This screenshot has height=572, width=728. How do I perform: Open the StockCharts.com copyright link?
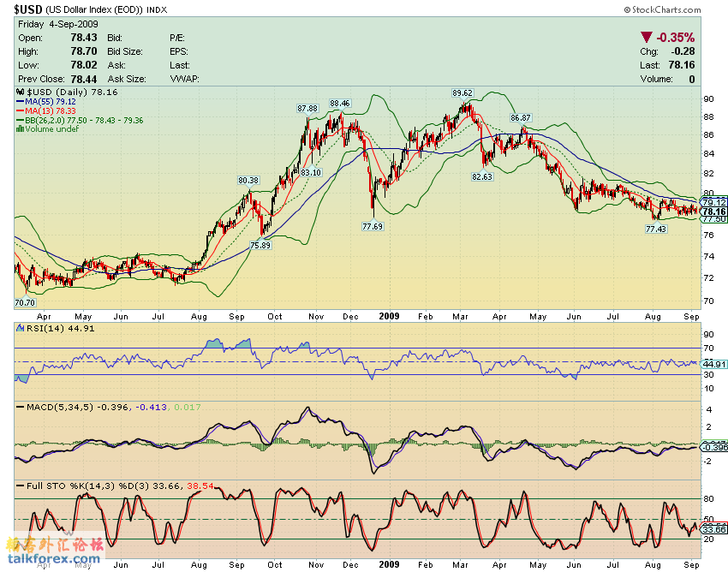[663, 9]
